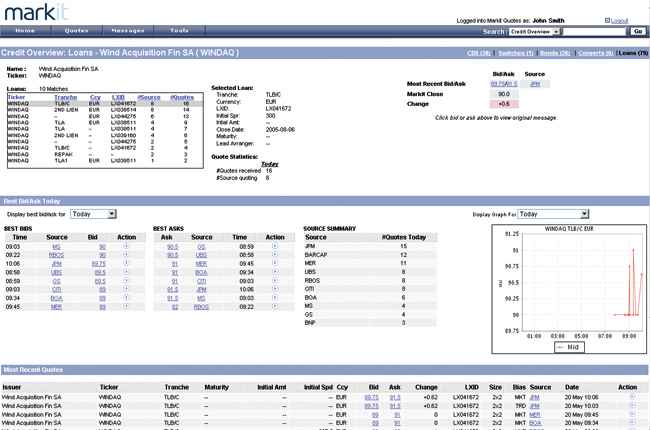Sort loans list by Ticker column
The width and height of the screenshot is (650, 430).
click(x=16, y=97)
